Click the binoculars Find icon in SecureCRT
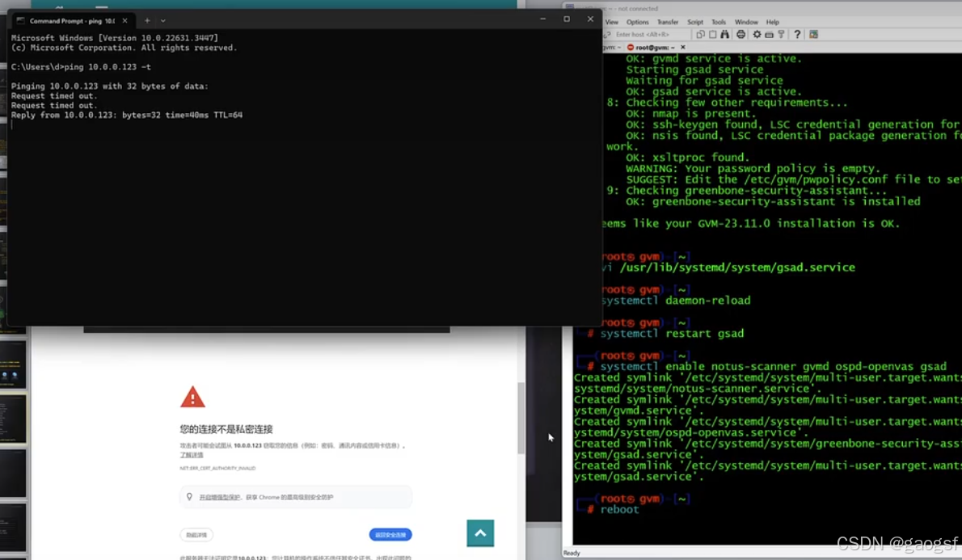This screenshot has width=962, height=560. click(x=724, y=35)
